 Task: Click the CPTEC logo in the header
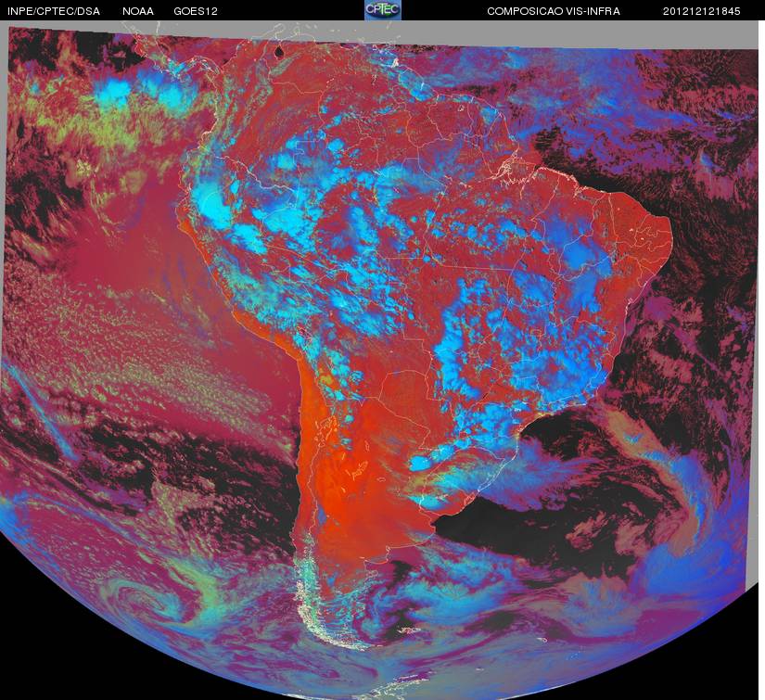tap(383, 10)
